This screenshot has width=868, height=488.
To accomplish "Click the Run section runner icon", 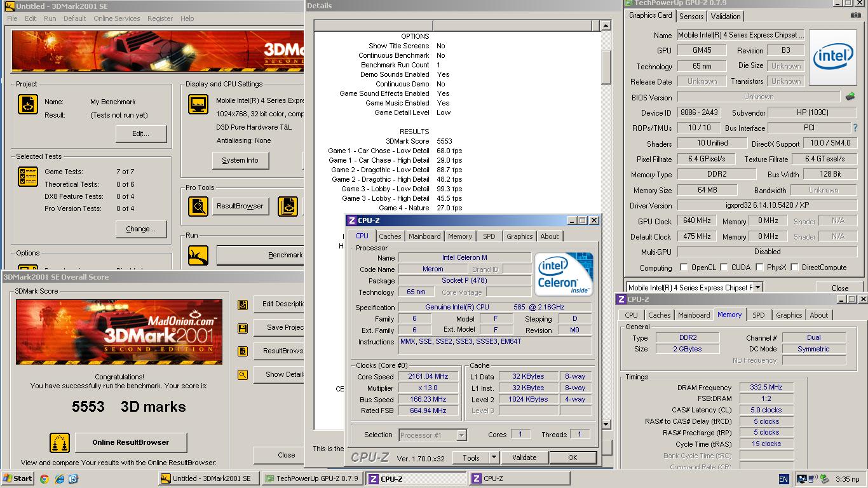I will pyautogui.click(x=198, y=255).
